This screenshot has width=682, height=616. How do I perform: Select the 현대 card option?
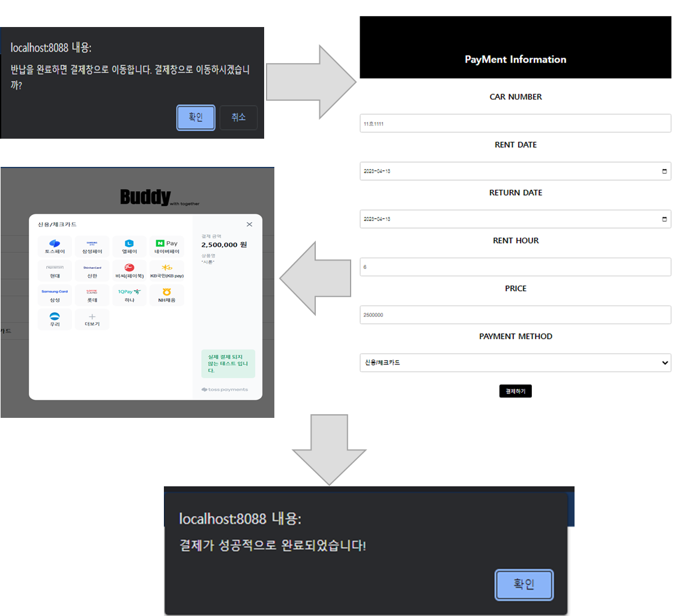[x=55, y=270]
